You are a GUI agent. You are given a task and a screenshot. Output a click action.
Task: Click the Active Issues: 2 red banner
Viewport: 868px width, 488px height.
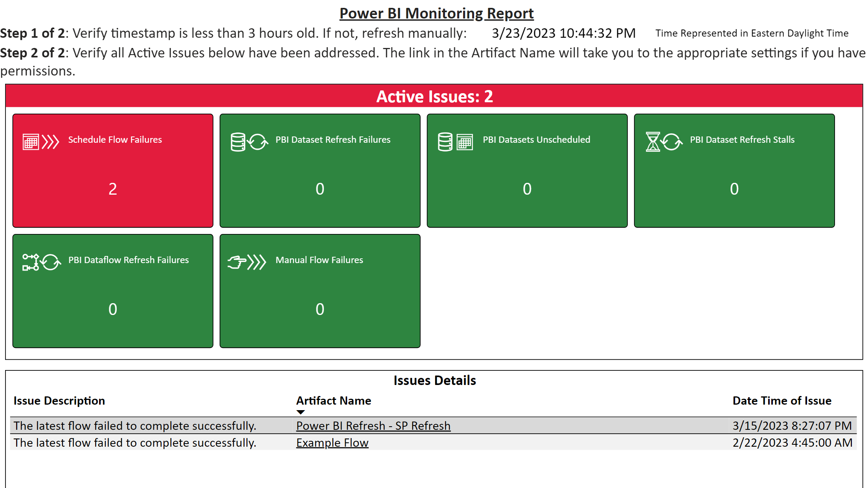pyautogui.click(x=434, y=96)
